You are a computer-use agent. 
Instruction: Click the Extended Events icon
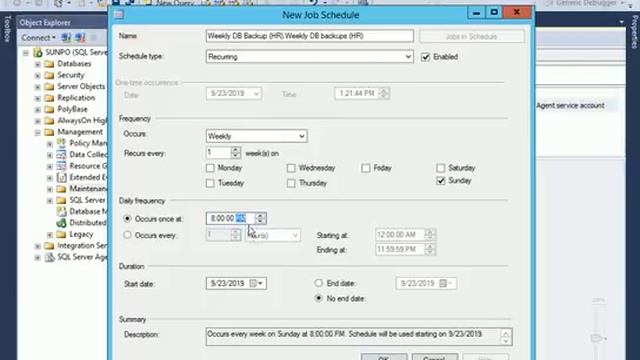[61, 177]
